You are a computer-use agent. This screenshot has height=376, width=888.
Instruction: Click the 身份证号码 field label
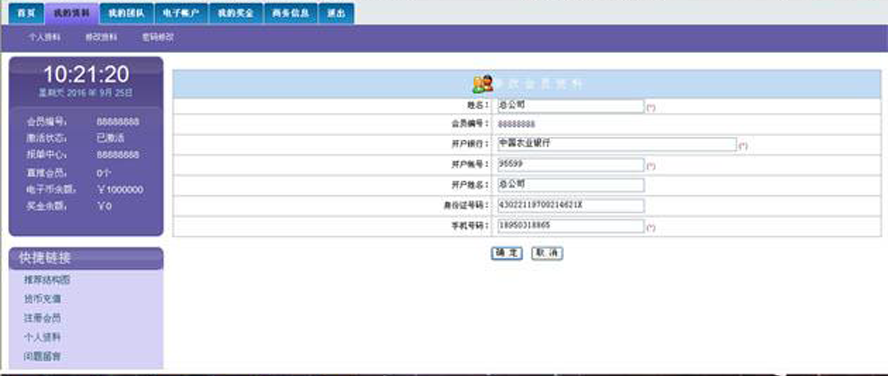click(467, 206)
